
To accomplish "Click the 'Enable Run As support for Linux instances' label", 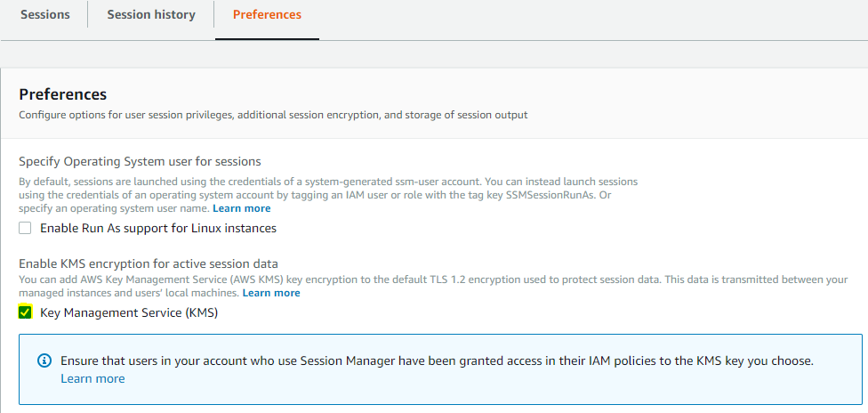I will [x=158, y=228].
